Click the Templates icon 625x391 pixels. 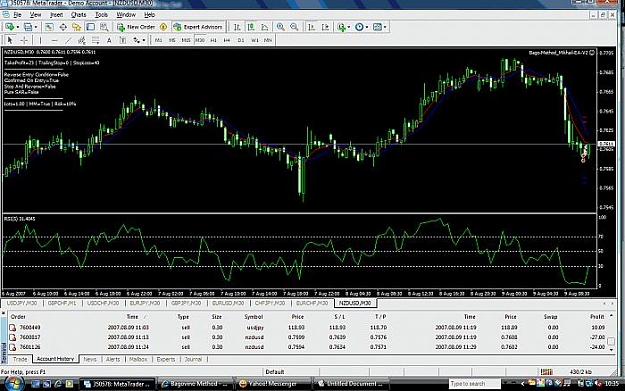377,27
